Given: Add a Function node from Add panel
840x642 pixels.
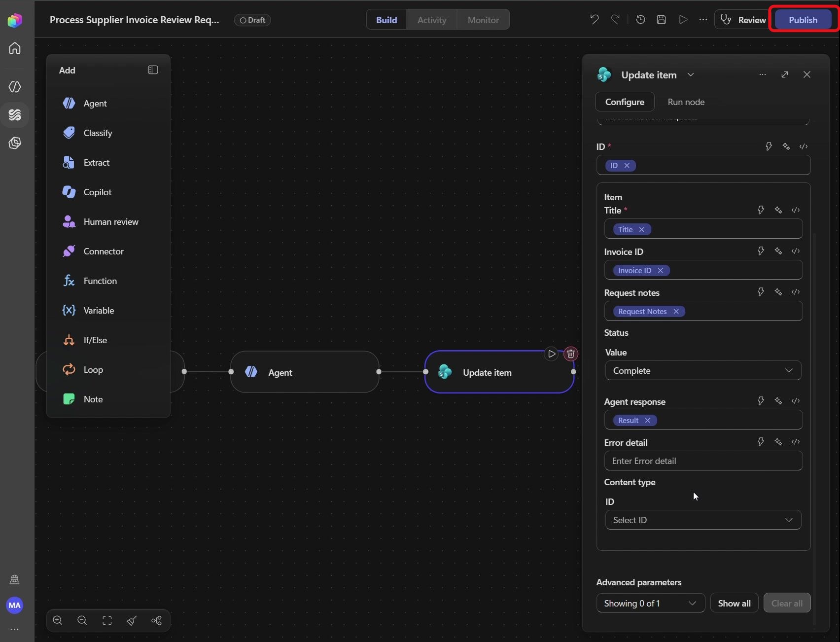Looking at the screenshot, I should pos(108,281).
